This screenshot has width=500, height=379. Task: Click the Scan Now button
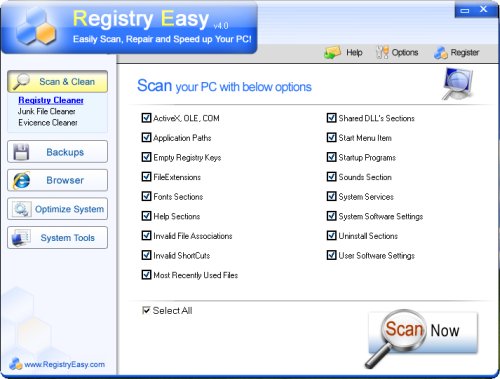pyautogui.click(x=423, y=333)
